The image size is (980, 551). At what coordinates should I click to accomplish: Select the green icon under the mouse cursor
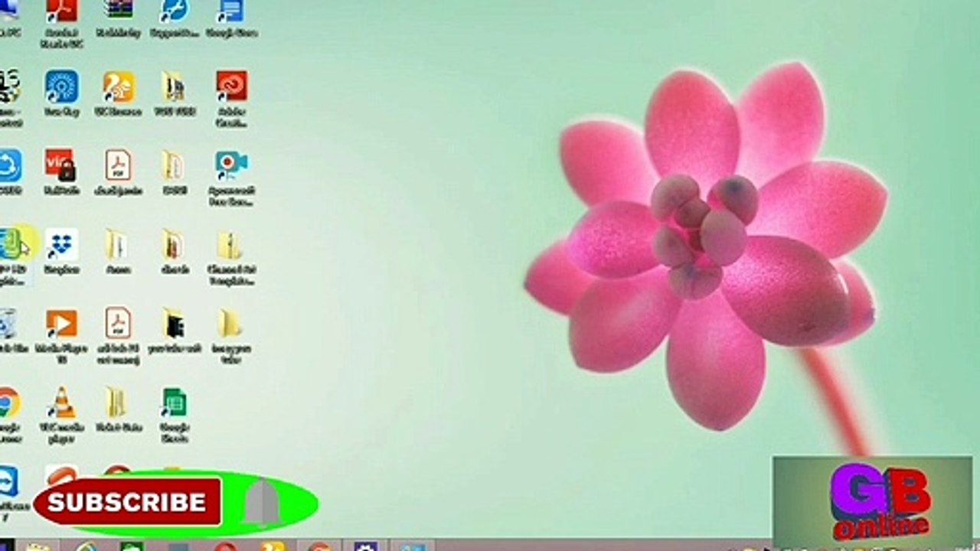(x=11, y=244)
